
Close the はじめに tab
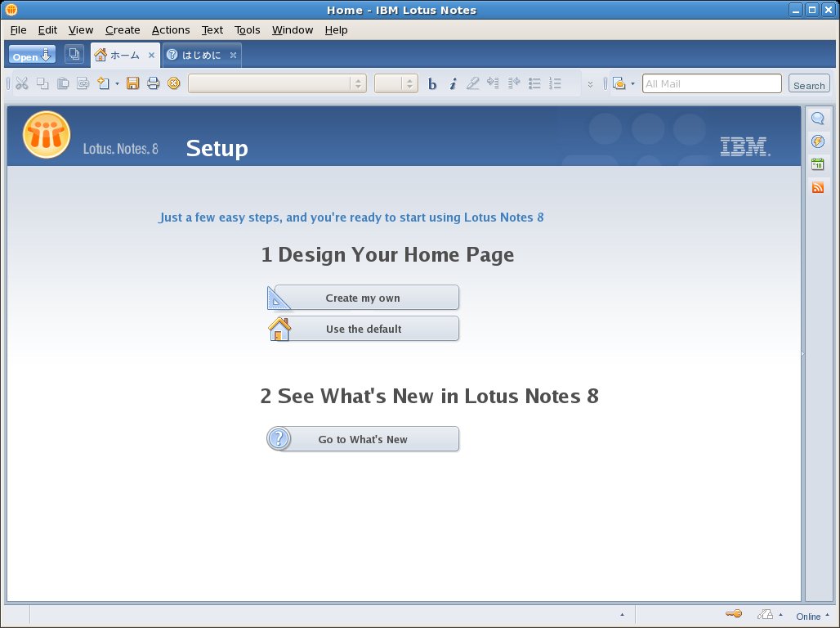pyautogui.click(x=233, y=55)
